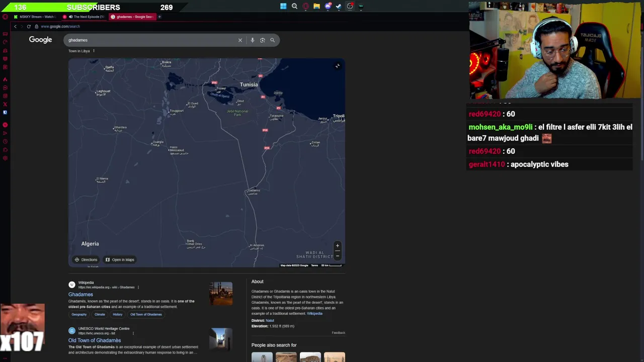
Task: Select the Climate chip
Action: pos(100,314)
